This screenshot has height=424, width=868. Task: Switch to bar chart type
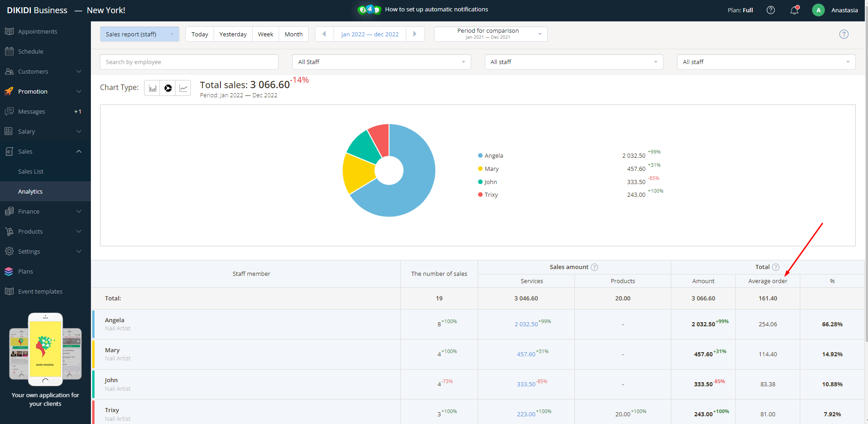tap(153, 88)
